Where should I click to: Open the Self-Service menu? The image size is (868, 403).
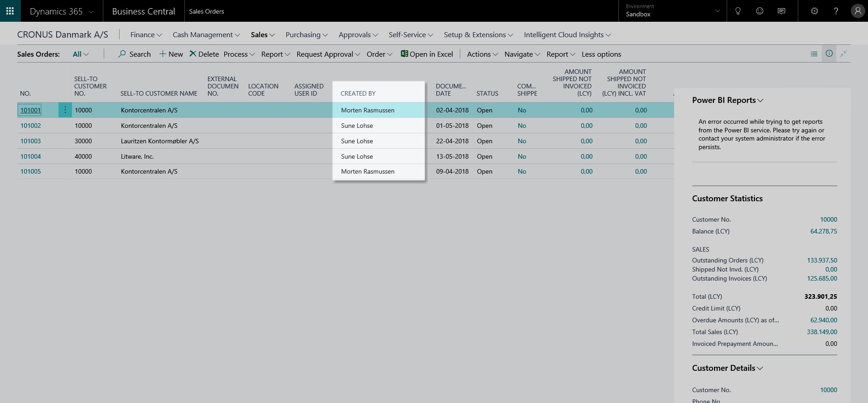tap(411, 35)
